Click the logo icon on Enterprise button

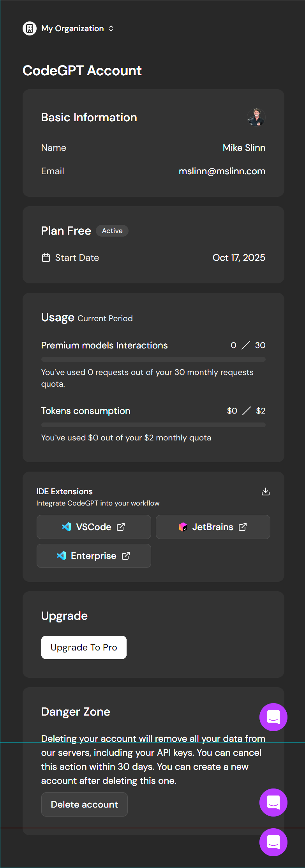click(62, 556)
